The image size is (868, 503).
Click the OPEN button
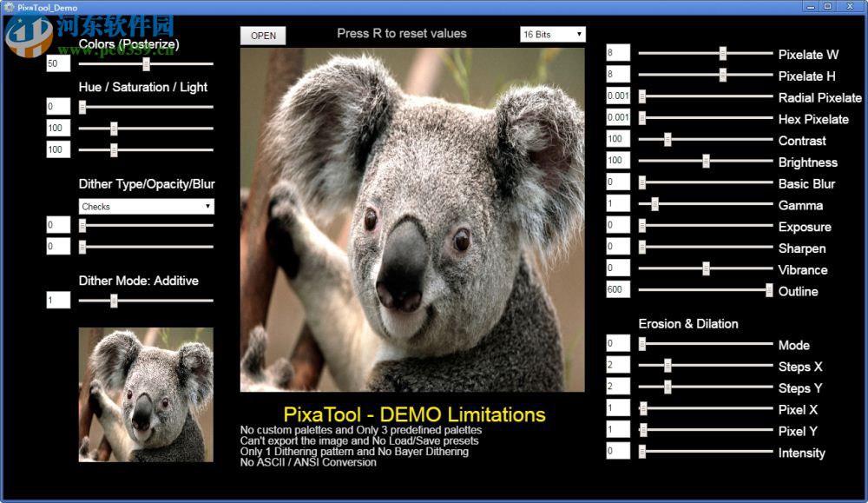click(261, 36)
